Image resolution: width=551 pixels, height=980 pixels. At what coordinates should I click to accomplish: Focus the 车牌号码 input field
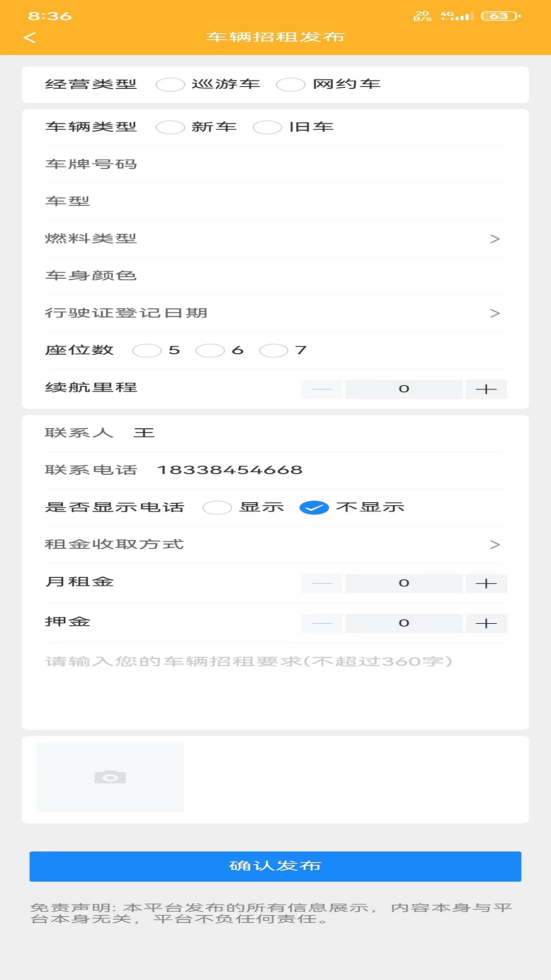click(x=275, y=164)
